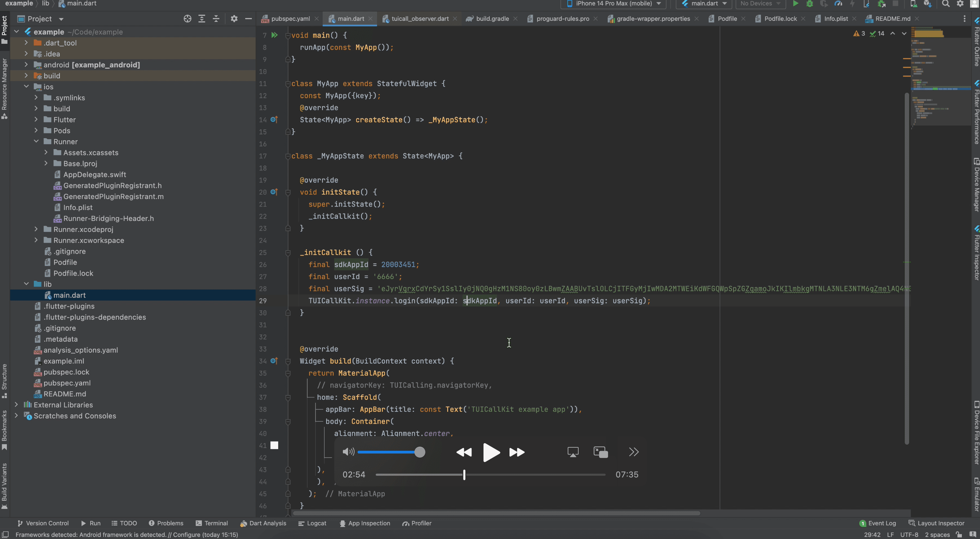Open the Terminal tool window

pos(211,523)
